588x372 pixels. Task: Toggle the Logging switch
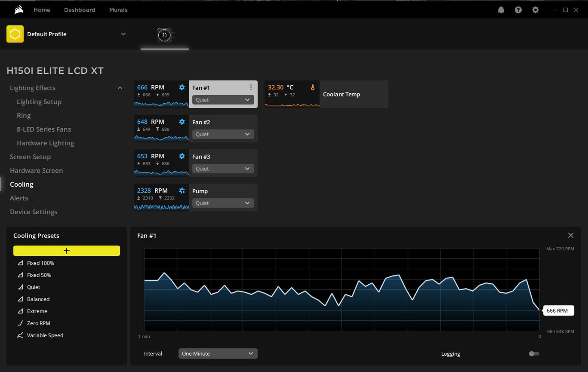534,354
